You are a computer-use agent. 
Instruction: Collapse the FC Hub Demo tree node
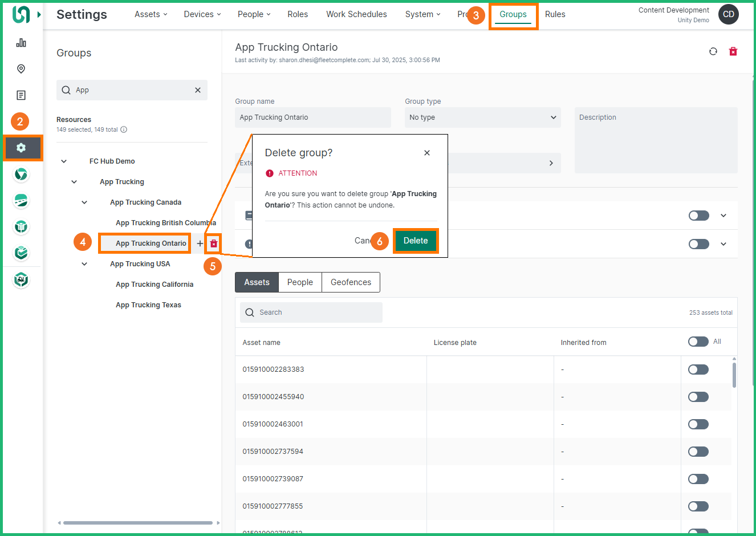coord(64,161)
